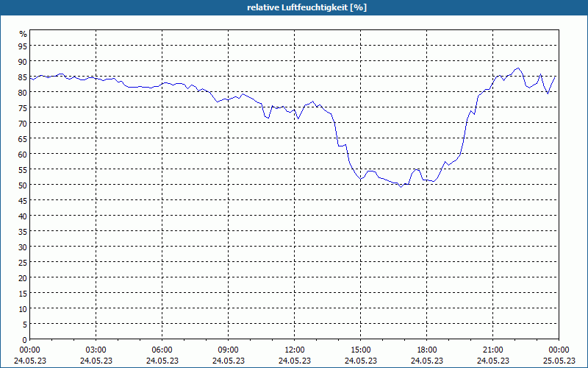The height and width of the screenshot is (368, 588).
Task: Select the y-axis value 45
Action: click(x=23, y=200)
